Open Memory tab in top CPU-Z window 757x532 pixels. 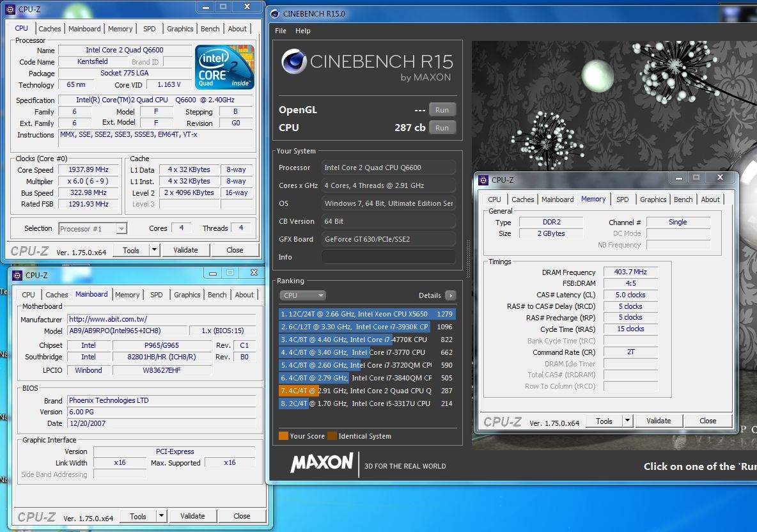pyautogui.click(x=120, y=29)
